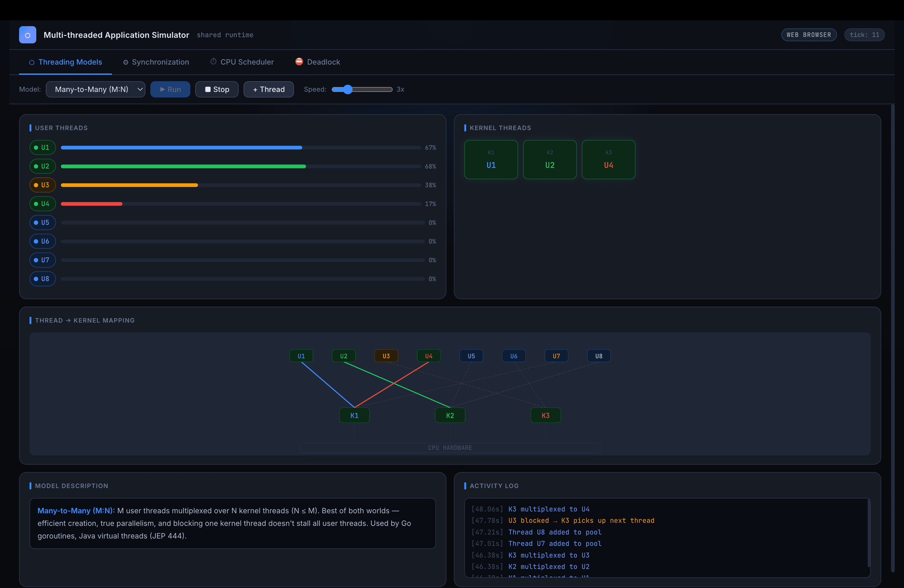The height and width of the screenshot is (588, 904).
Task: Click the tick: 11 counter badge
Action: point(865,35)
